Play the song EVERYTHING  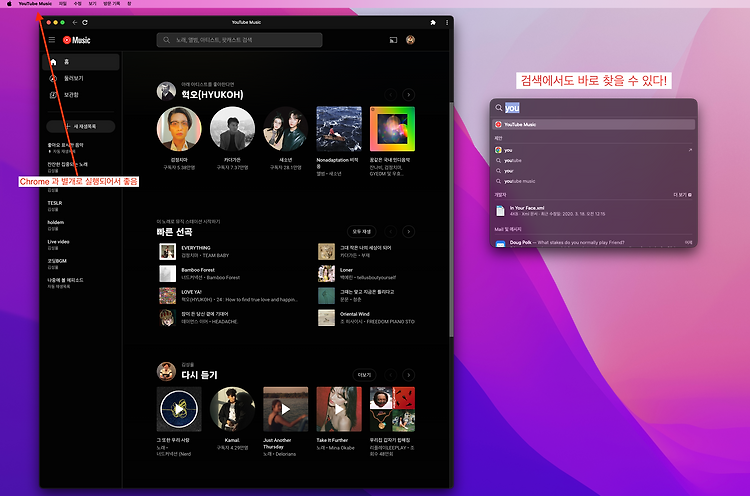(167, 252)
